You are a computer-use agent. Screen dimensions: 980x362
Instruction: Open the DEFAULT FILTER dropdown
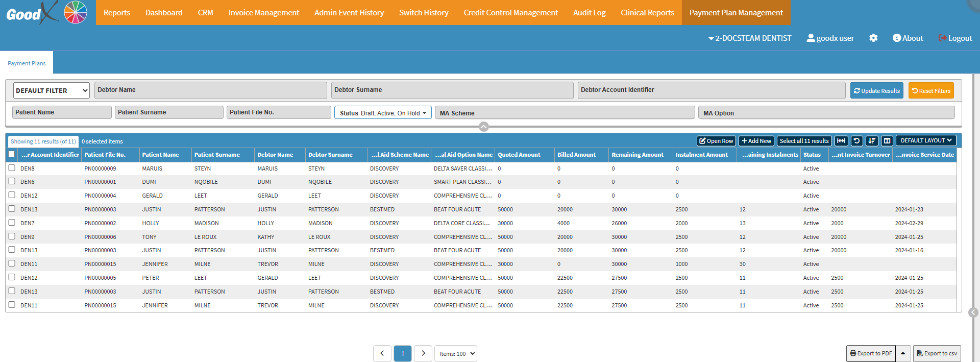(x=51, y=90)
